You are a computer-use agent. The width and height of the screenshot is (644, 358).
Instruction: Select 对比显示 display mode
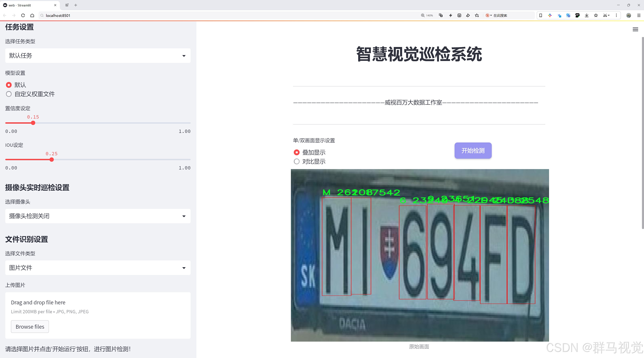click(x=297, y=161)
